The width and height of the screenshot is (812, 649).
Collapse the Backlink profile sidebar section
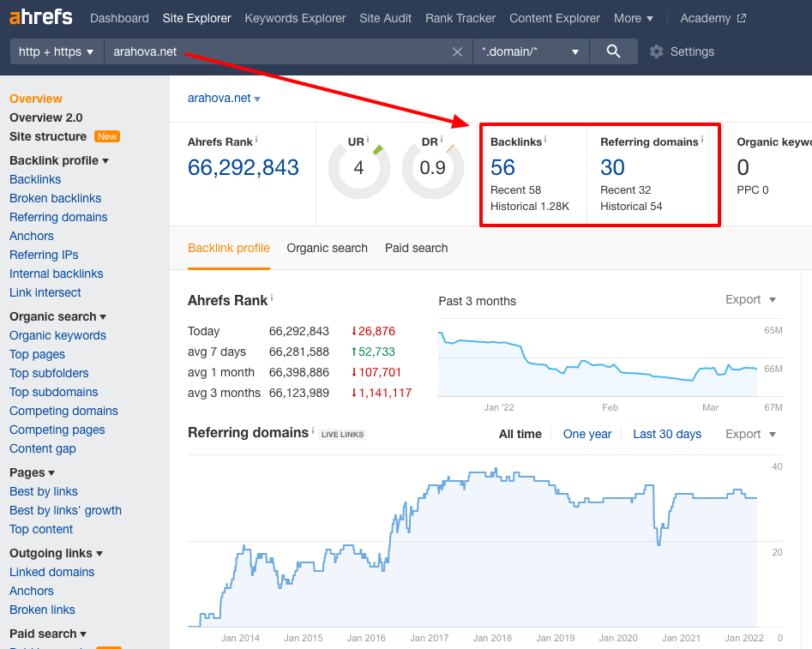click(59, 160)
